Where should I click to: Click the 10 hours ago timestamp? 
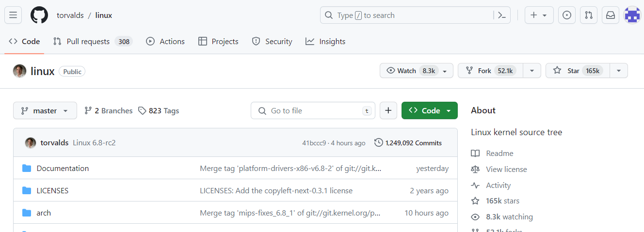pyautogui.click(x=427, y=213)
